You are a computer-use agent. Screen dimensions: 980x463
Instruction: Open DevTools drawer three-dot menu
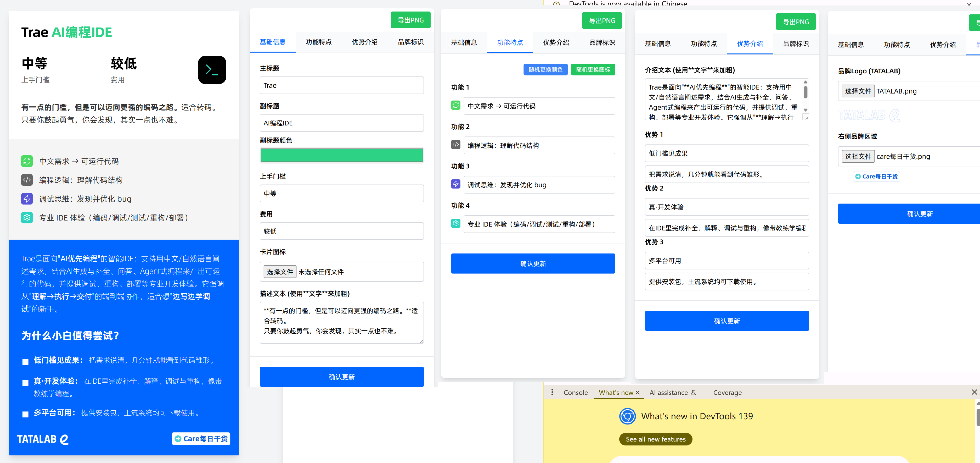coord(552,392)
